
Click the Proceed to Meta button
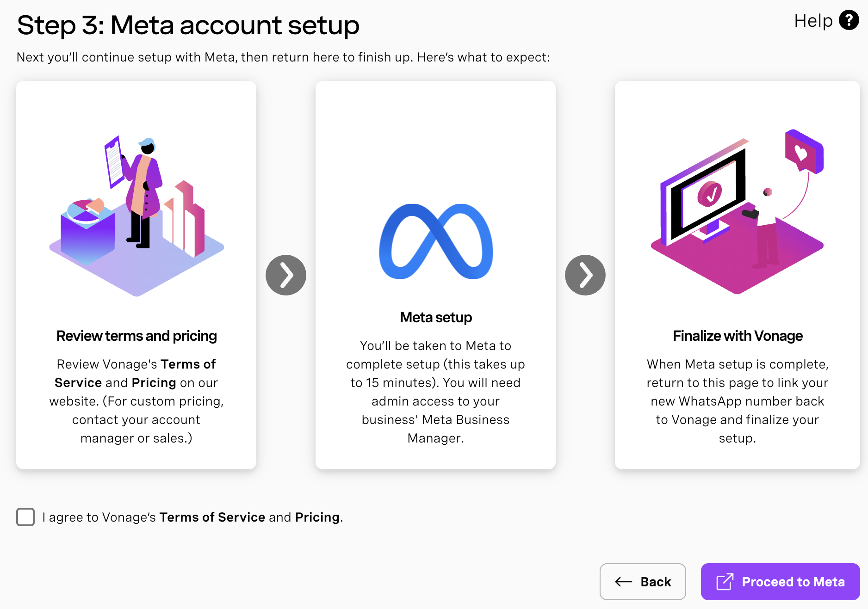click(780, 582)
